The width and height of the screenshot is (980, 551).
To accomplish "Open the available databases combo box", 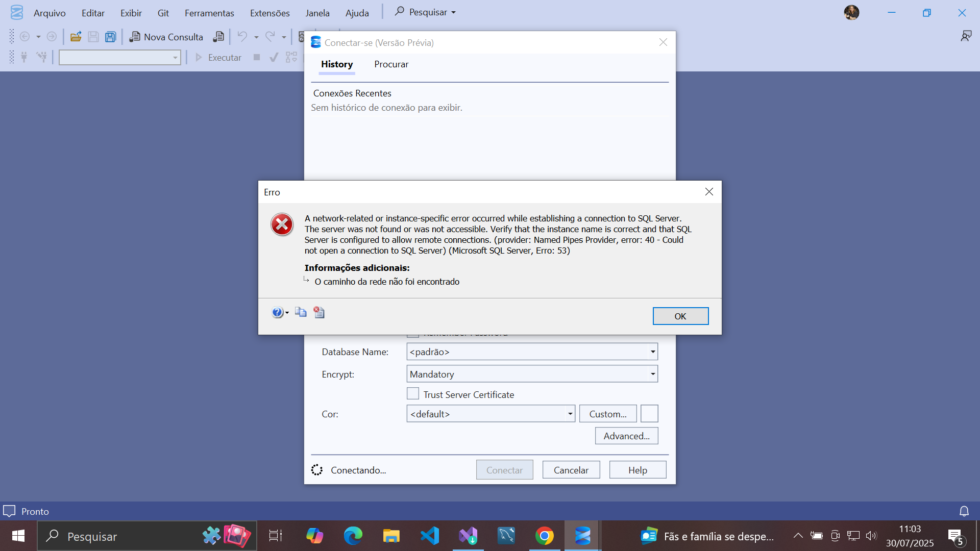I will (x=120, y=58).
